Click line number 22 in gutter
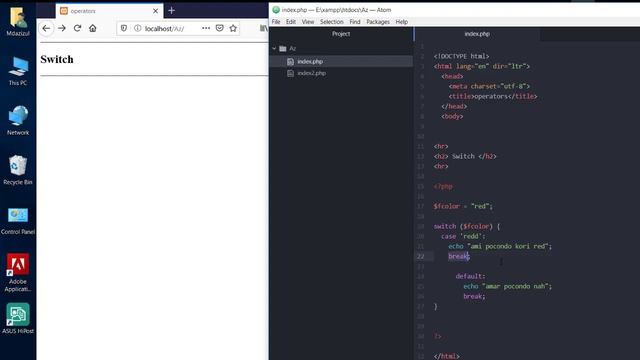 (x=420, y=256)
